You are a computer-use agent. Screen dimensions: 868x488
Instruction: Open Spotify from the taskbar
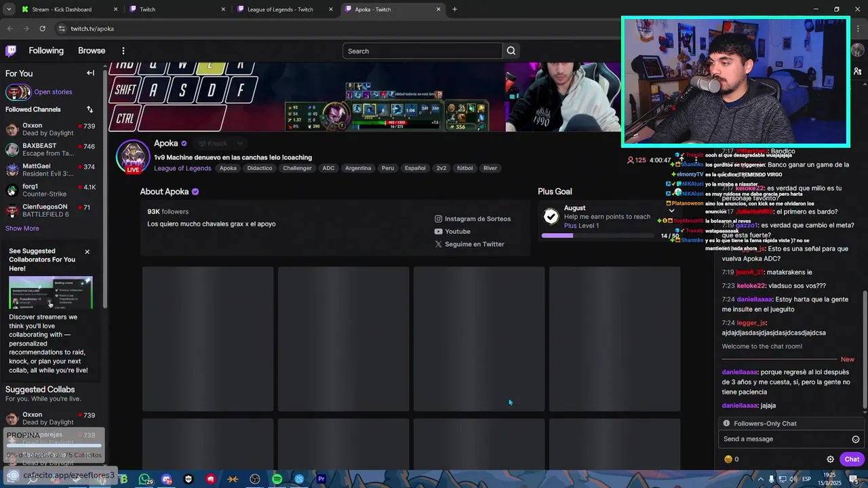tap(277, 479)
